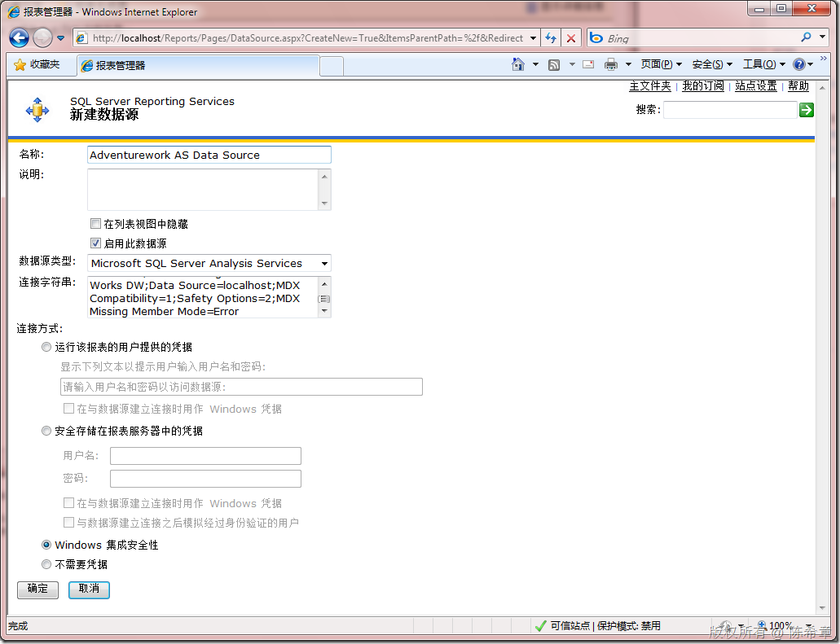The height and width of the screenshot is (644, 840).
Task: Click the page favicon beside URL
Action: [81, 38]
